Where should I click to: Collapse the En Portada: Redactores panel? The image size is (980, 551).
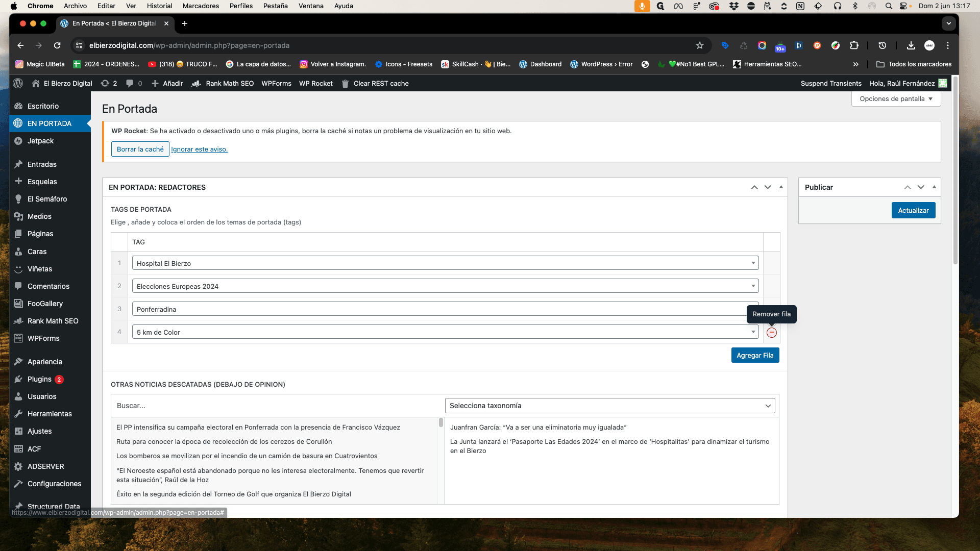pos(781,187)
